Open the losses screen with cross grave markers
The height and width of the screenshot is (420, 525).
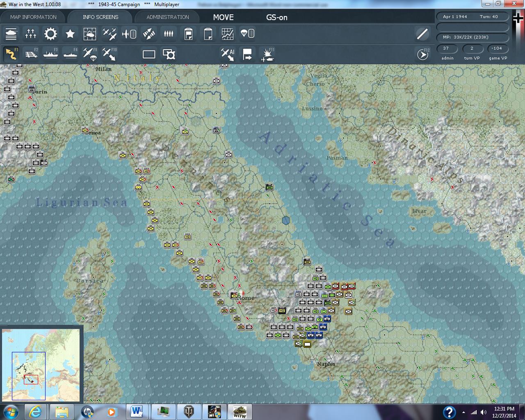(x=31, y=34)
